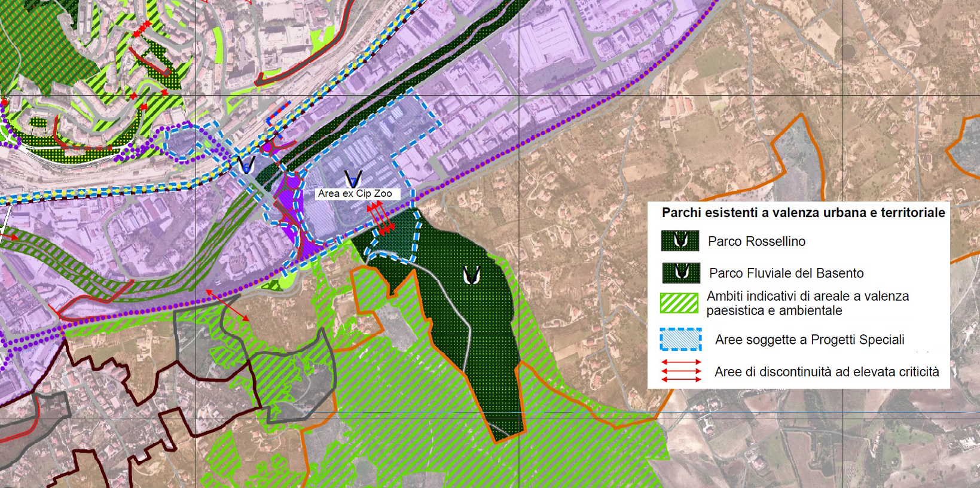Click the red double-arrow legend symbol
This screenshot has height=488, width=980.
pyautogui.click(x=681, y=371)
